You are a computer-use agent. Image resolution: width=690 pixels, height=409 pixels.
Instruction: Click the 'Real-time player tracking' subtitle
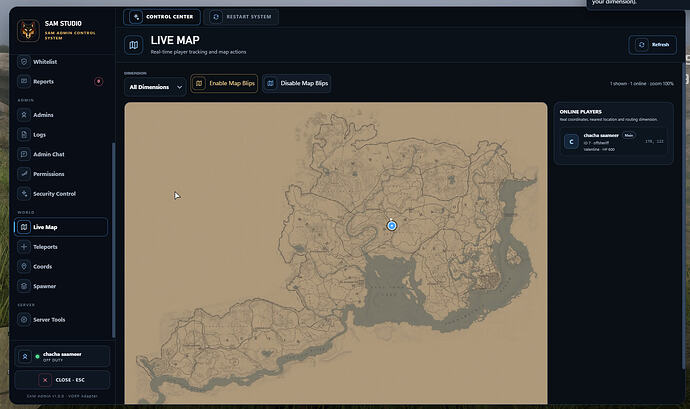(198, 52)
